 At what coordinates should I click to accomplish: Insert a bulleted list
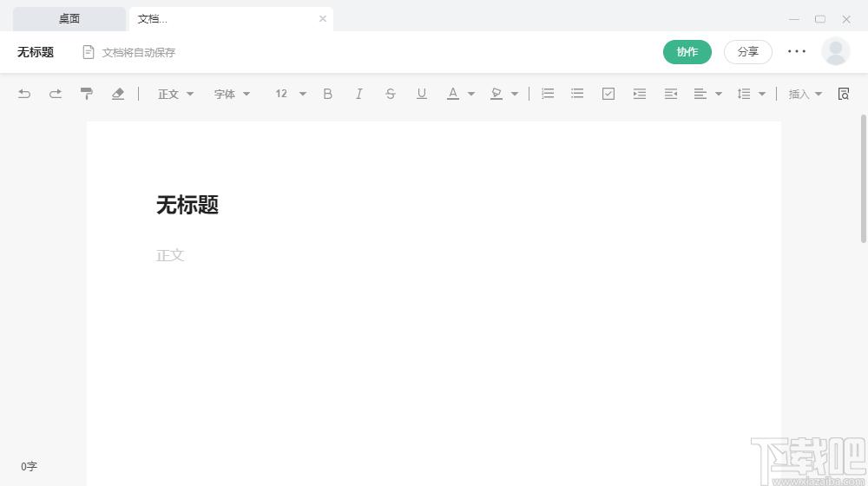click(577, 94)
